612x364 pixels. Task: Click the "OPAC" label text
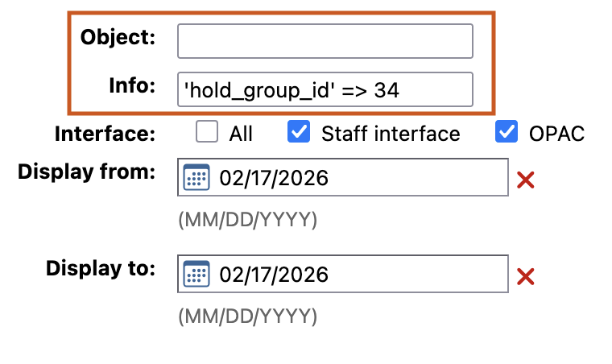click(x=556, y=134)
